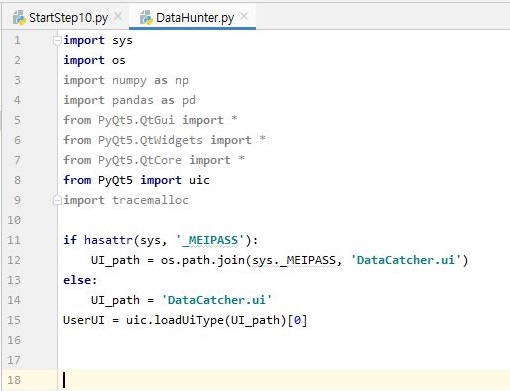Image resolution: width=510 pixels, height=391 pixels.
Task: Click the 'import os' statement
Action: (x=94, y=60)
